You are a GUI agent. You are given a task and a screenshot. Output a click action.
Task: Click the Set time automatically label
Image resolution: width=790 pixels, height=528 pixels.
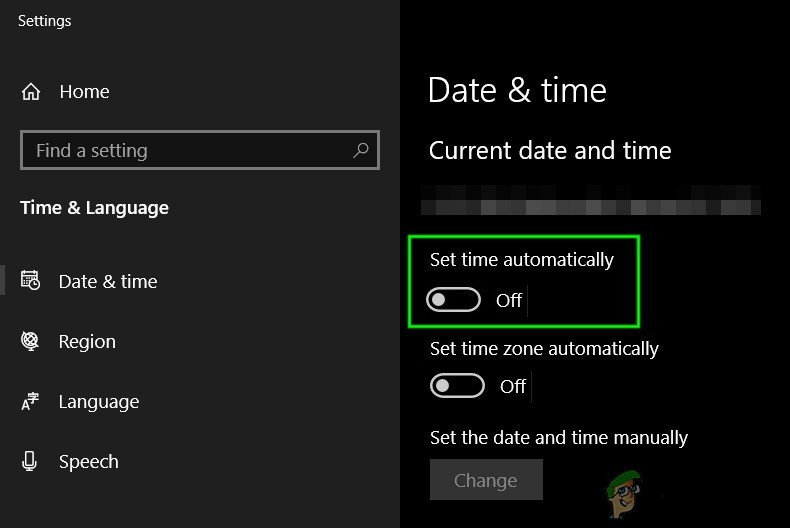point(522,260)
